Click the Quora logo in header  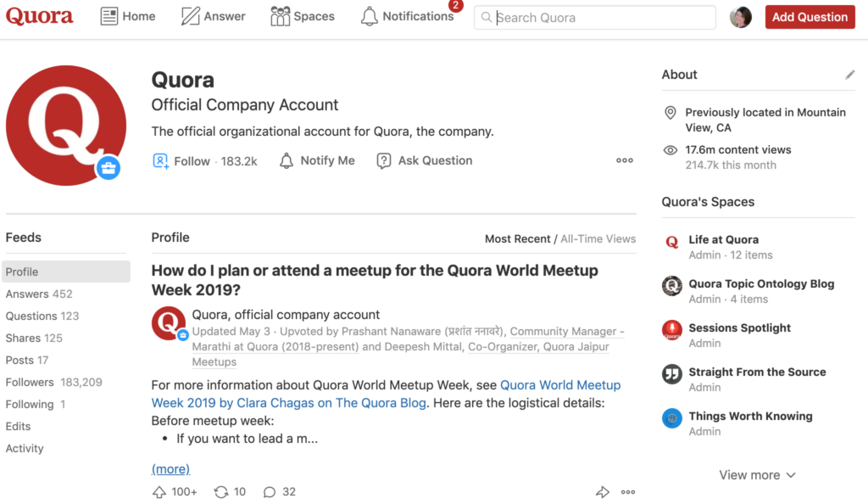click(39, 16)
